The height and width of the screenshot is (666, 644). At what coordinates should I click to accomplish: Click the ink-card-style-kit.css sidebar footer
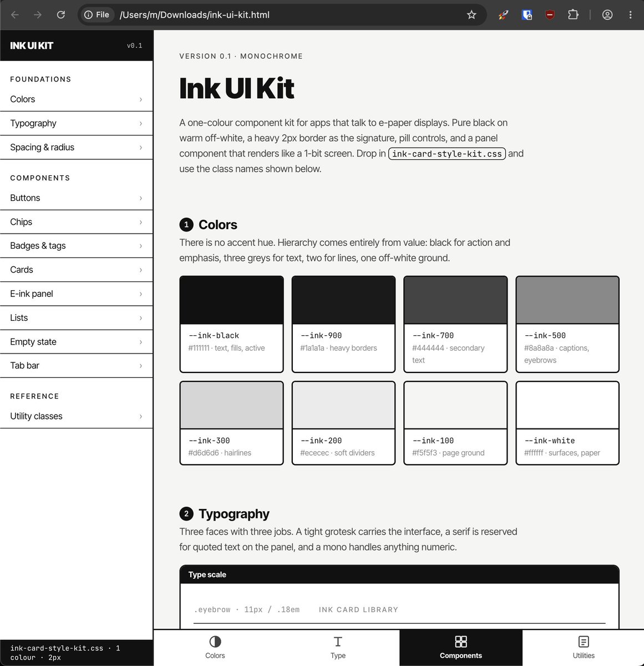click(x=76, y=653)
